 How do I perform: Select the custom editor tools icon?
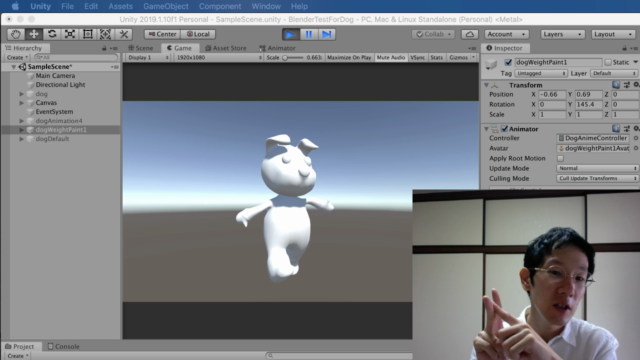click(124, 34)
